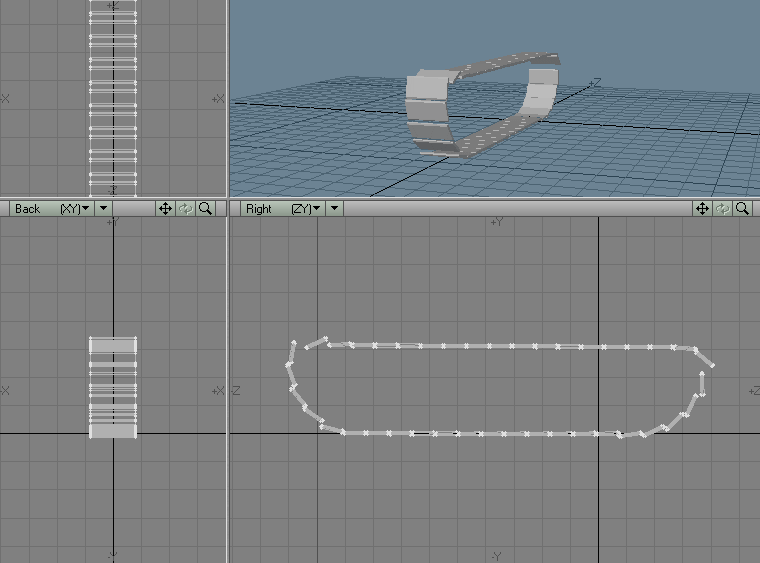Open the Back viewport rendering style dropdown arrow
Screen dimensions: 760x563
[103, 209]
